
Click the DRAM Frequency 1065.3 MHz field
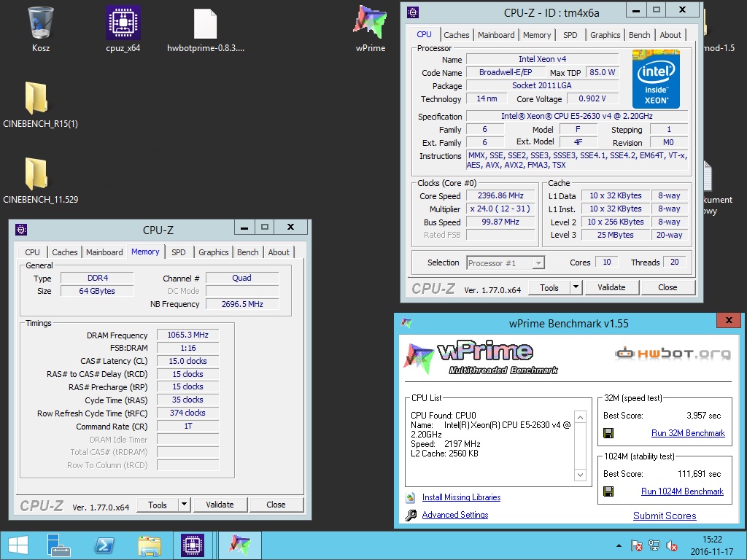[x=187, y=335]
